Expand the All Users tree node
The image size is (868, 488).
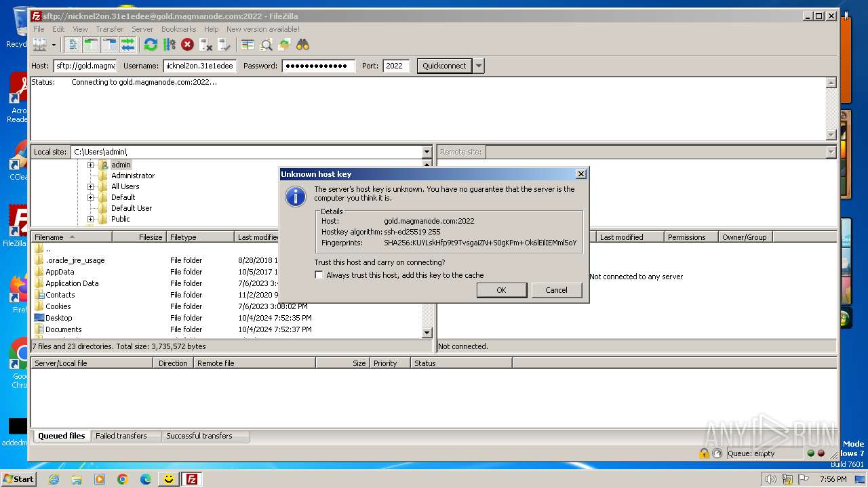(90, 186)
